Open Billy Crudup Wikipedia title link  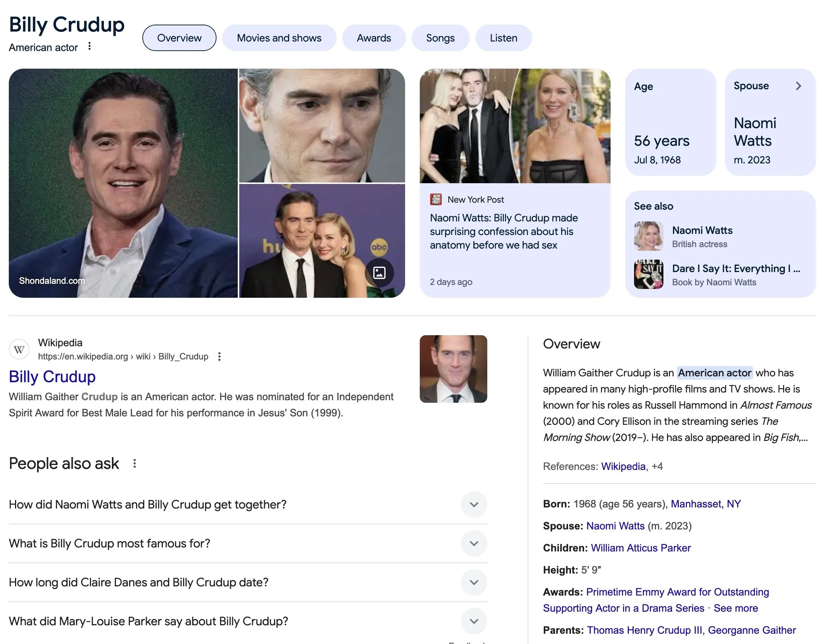coord(52,376)
